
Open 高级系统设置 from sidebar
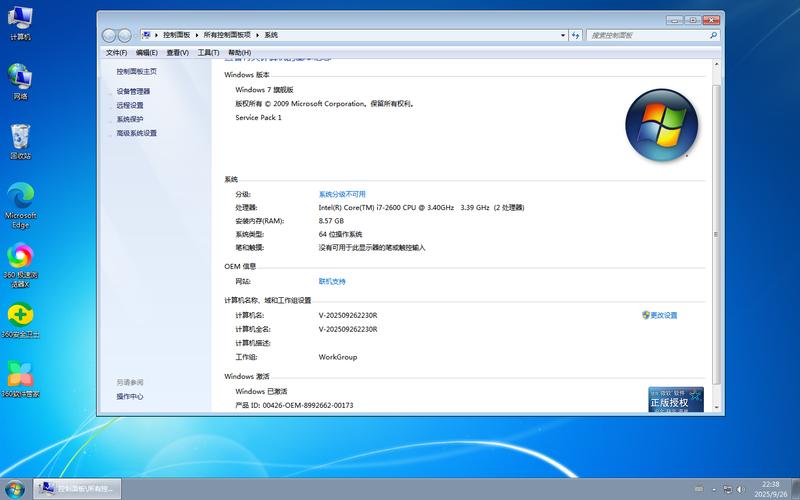[x=136, y=133]
